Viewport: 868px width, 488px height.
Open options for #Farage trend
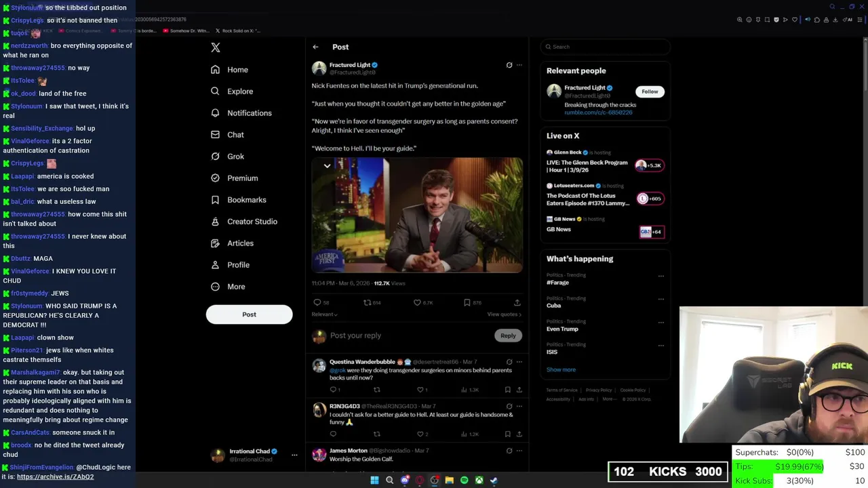[661, 277]
